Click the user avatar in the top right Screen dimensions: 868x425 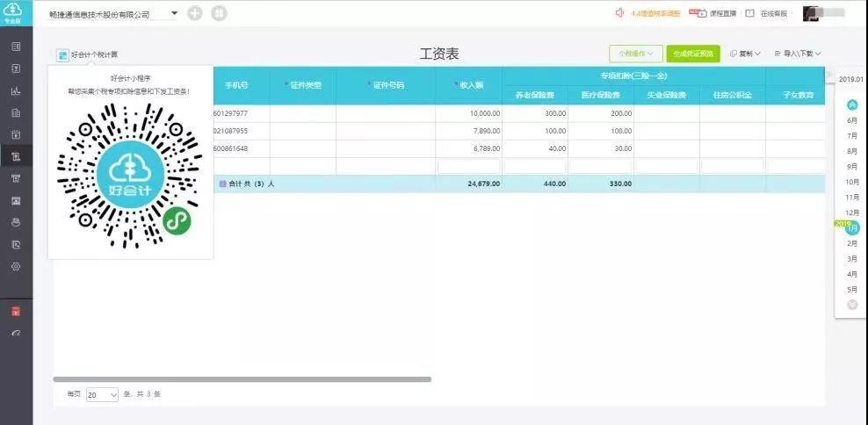tap(811, 14)
